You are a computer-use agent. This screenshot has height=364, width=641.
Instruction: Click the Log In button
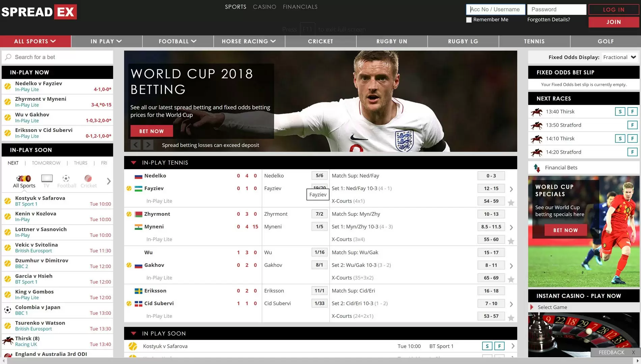tap(614, 10)
